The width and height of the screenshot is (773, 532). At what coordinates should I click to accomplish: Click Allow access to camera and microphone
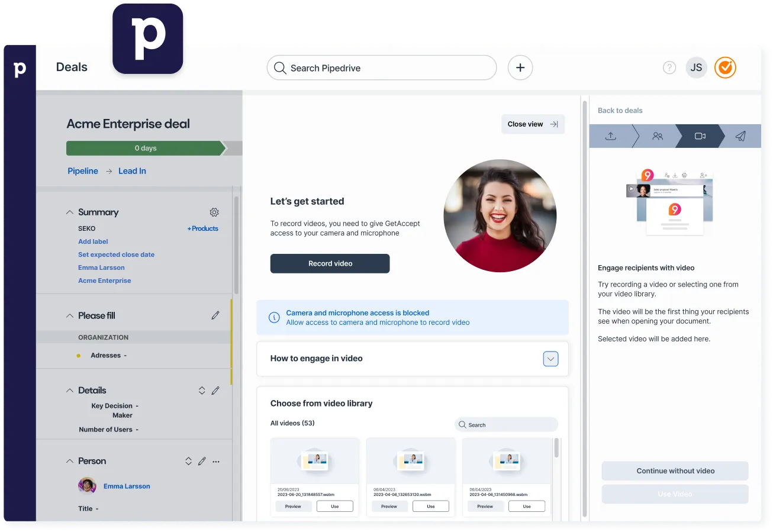378,323
